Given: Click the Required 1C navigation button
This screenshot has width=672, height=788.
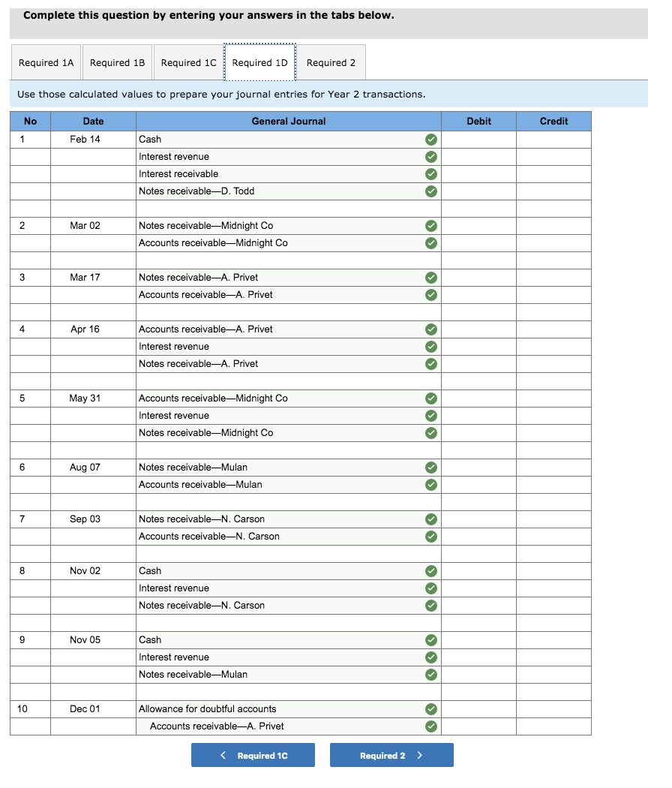Looking at the screenshot, I should pyautogui.click(x=253, y=755).
